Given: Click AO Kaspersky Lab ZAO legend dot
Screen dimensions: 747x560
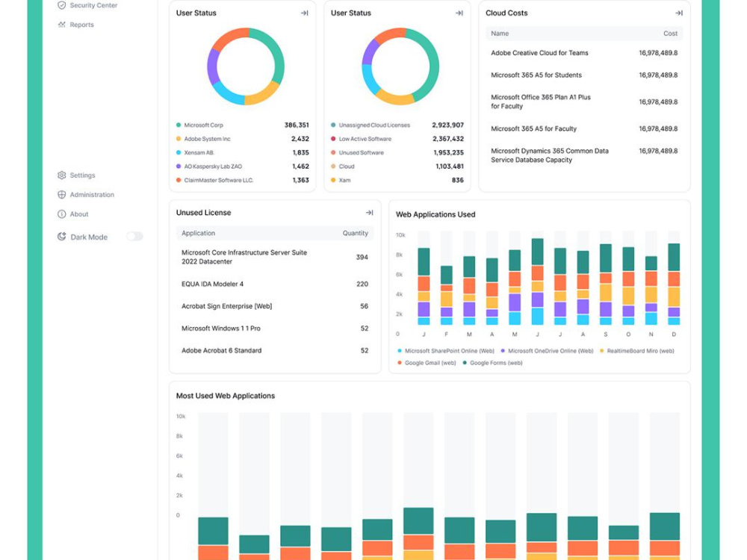Looking at the screenshot, I should click(179, 167).
